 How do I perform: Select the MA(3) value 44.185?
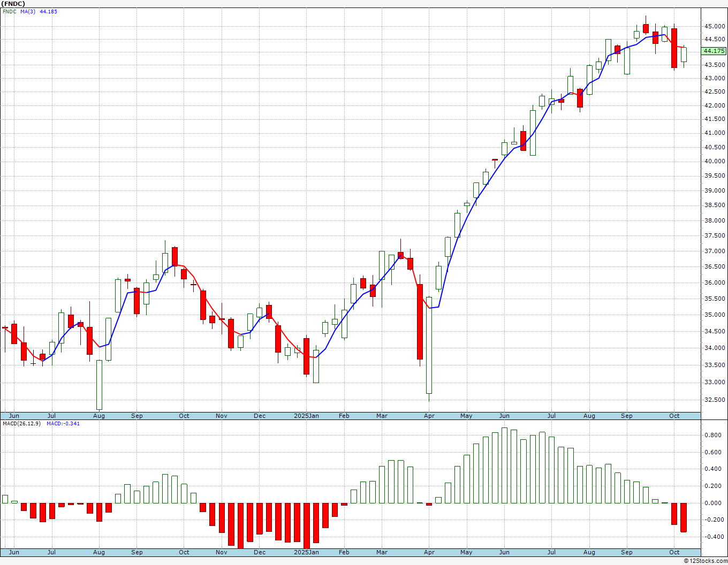coord(48,11)
